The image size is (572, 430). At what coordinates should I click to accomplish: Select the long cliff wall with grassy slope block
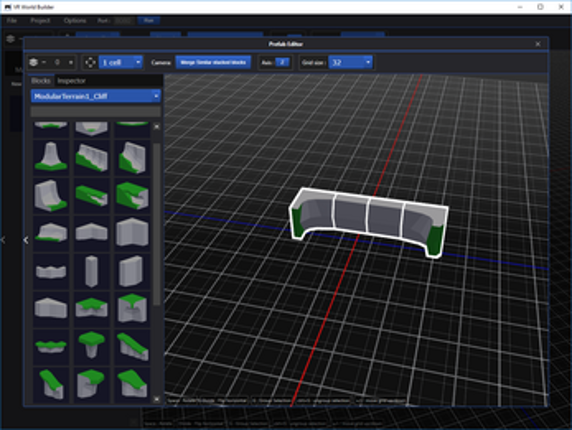click(92, 157)
